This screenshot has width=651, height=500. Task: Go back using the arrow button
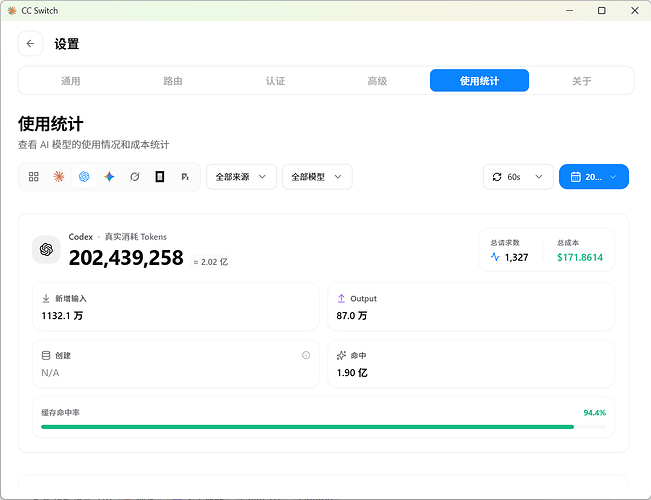(30, 44)
